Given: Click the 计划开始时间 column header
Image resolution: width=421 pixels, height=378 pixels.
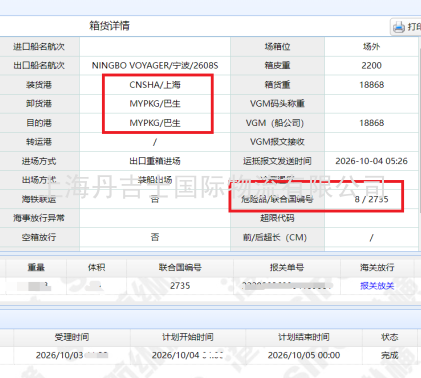Looking at the screenshot, I should 188,337.
